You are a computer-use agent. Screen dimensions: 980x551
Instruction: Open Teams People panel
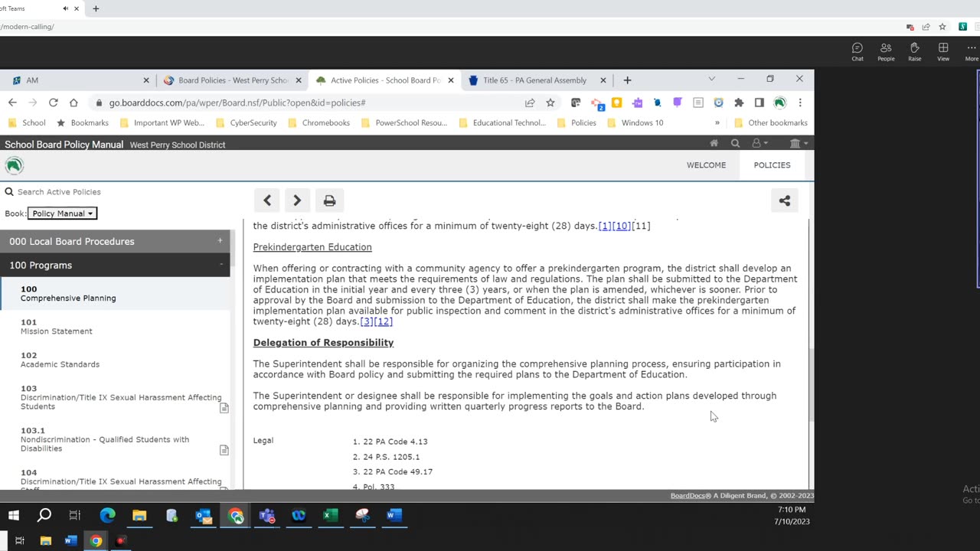pos(886,51)
